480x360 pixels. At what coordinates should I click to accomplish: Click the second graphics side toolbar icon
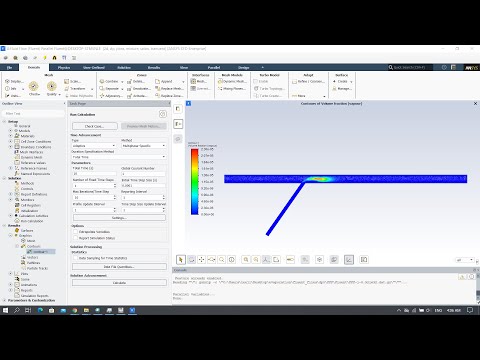point(178,124)
